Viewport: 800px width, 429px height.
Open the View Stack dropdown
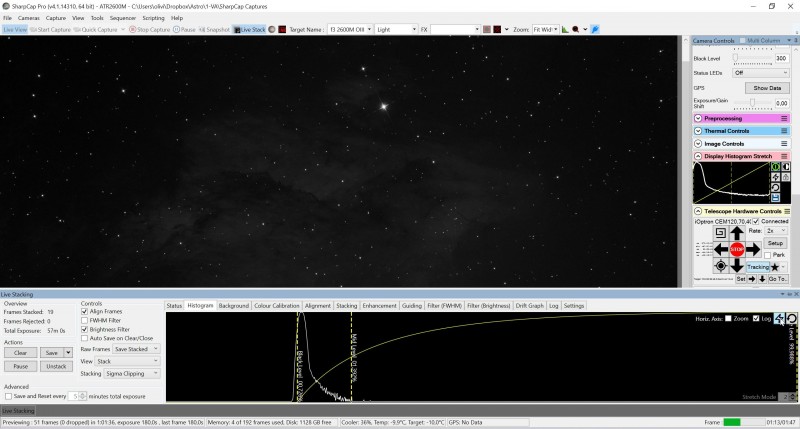click(x=127, y=361)
